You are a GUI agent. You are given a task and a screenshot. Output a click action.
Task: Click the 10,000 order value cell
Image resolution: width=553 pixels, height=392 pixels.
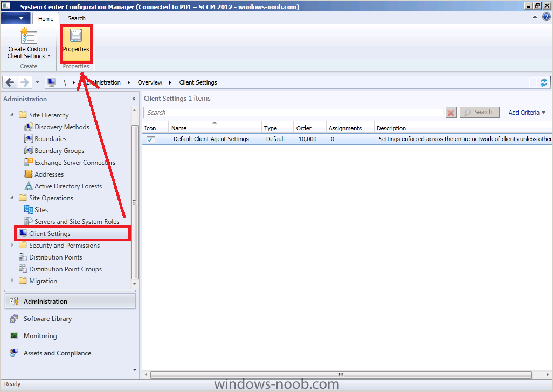coord(308,139)
